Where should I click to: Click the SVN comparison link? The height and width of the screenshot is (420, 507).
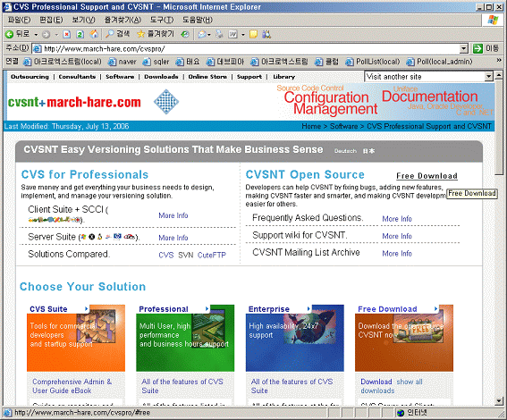pos(186,255)
